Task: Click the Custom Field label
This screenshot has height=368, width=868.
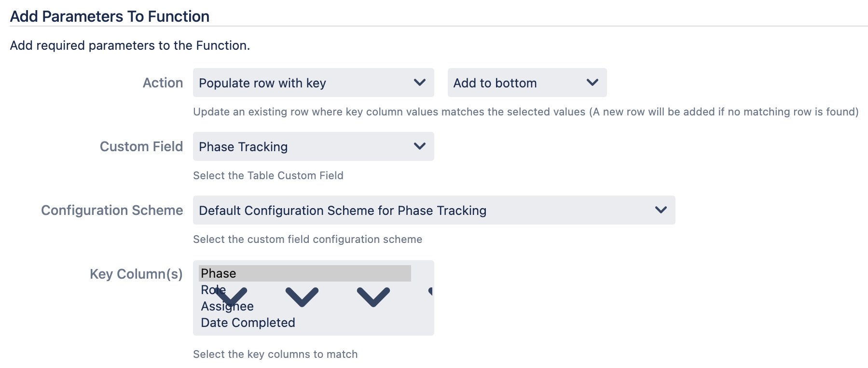Action: [x=141, y=146]
